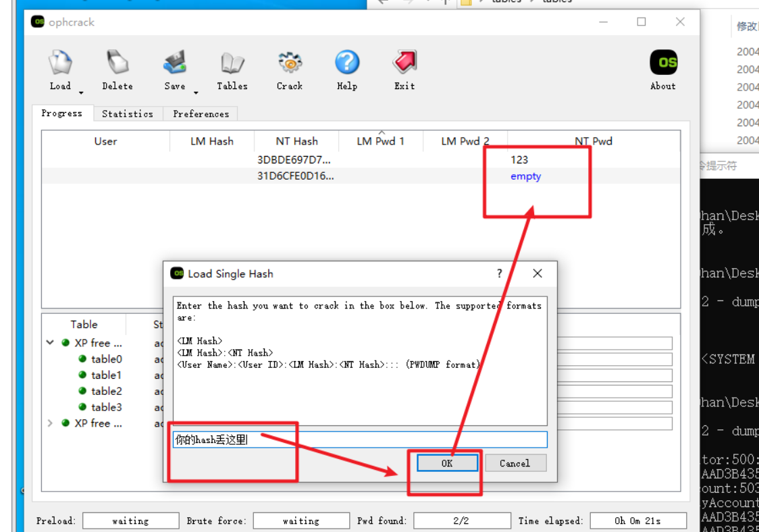Open the Tables book icon
The image size is (759, 532).
click(x=232, y=63)
